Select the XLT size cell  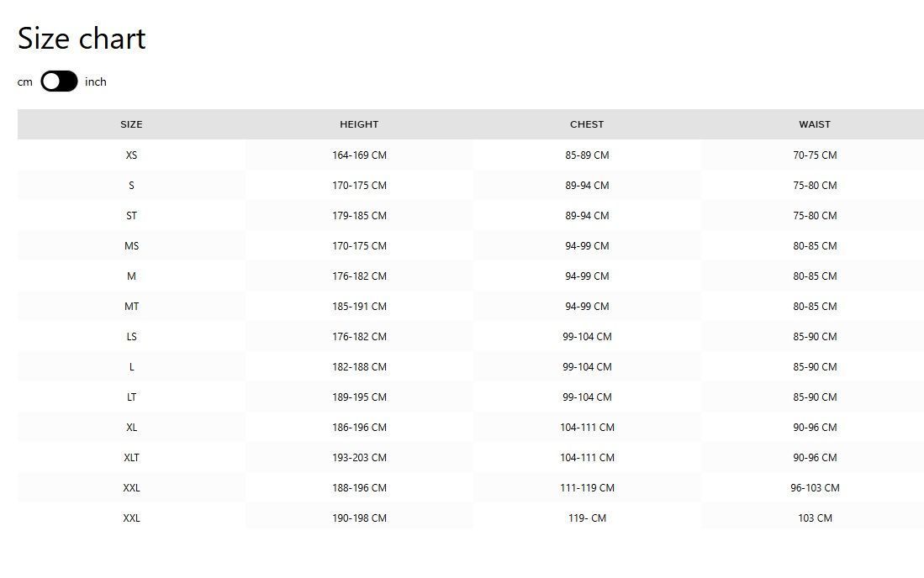point(131,458)
